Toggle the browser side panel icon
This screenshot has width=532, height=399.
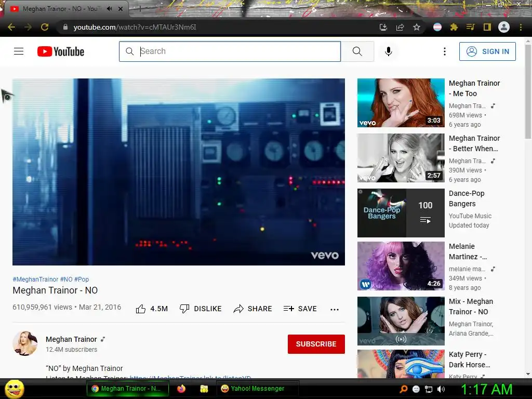tap(487, 27)
